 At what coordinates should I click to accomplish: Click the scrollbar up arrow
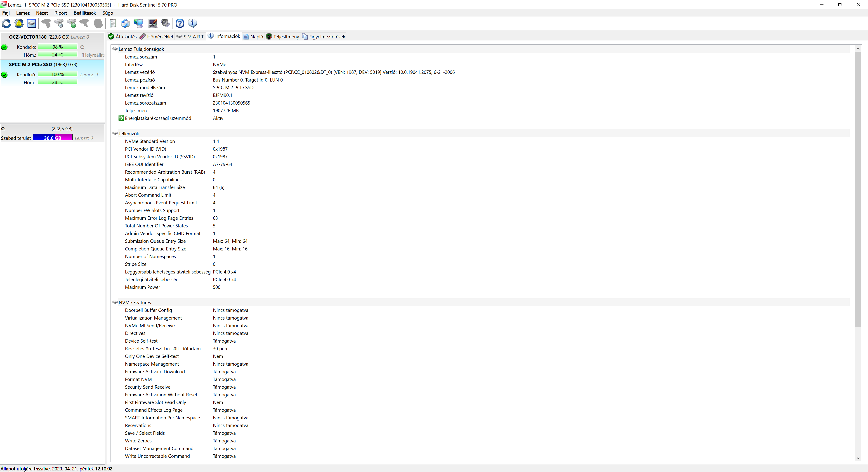click(x=858, y=49)
